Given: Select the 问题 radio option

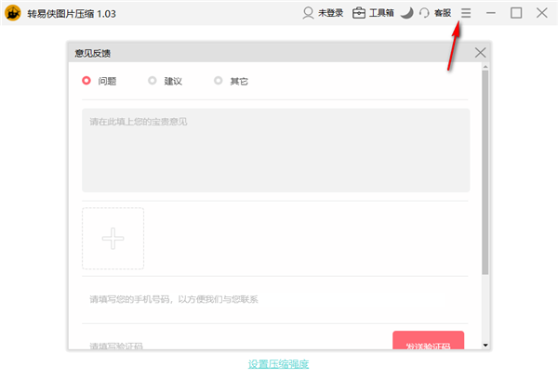Looking at the screenshot, I should pos(100,81).
